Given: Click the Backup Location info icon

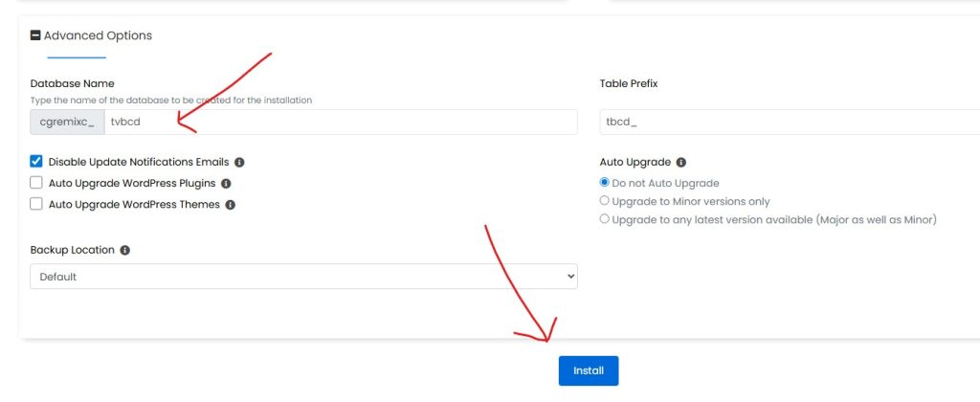Looking at the screenshot, I should tap(125, 250).
